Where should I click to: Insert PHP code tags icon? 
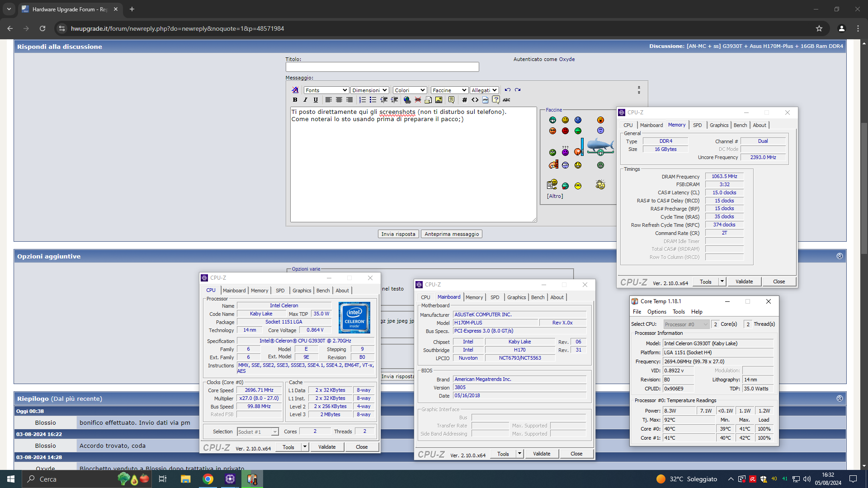(485, 100)
